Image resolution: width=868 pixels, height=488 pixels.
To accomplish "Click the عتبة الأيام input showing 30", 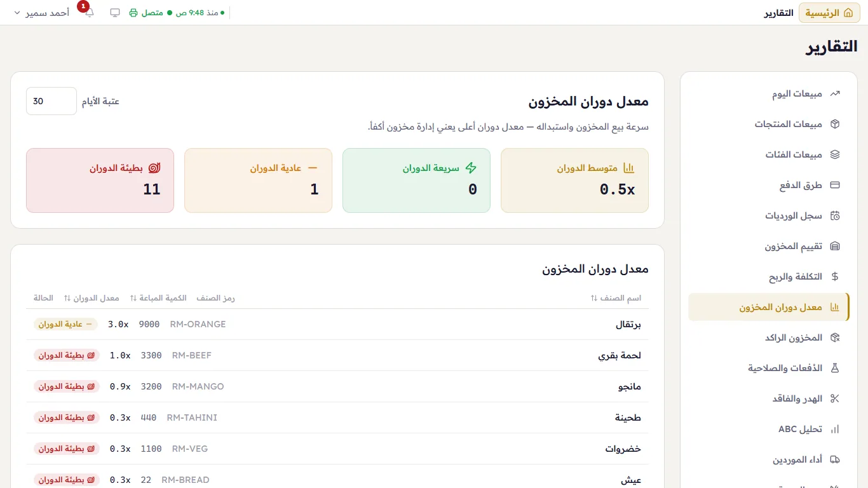I will pos(51,101).
